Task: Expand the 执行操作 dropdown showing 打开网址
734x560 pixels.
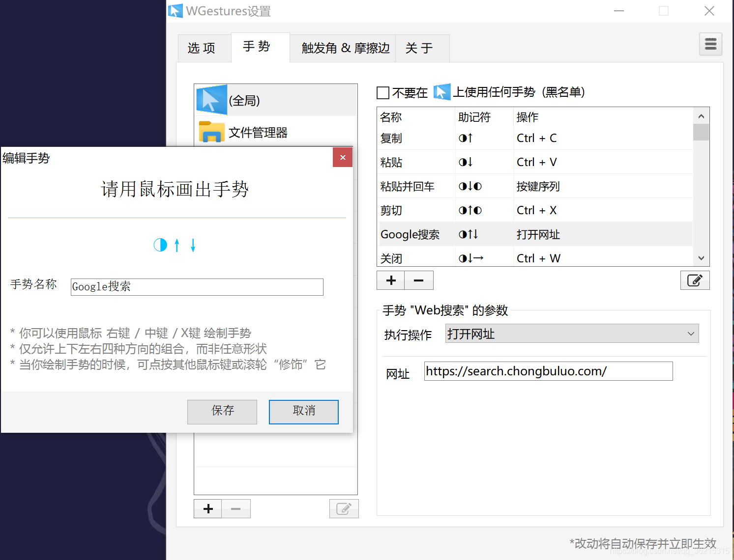Action: pos(572,334)
